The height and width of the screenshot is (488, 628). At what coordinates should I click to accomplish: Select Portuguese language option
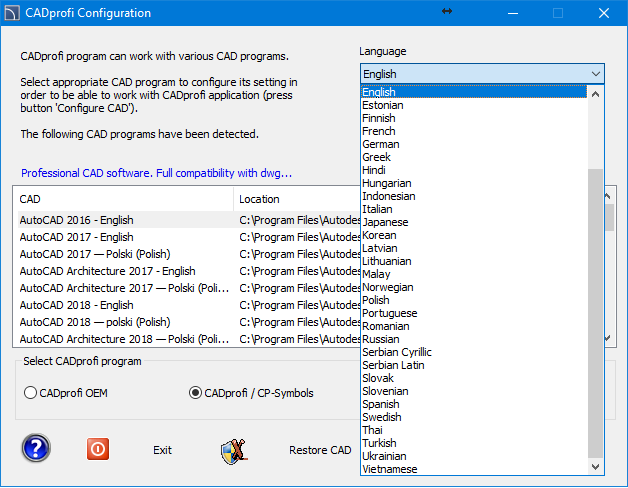(x=474, y=313)
